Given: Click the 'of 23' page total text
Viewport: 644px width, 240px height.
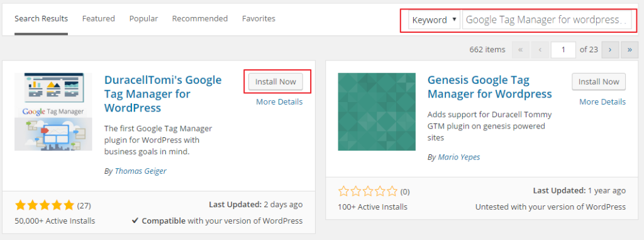Looking at the screenshot, I should 589,50.
